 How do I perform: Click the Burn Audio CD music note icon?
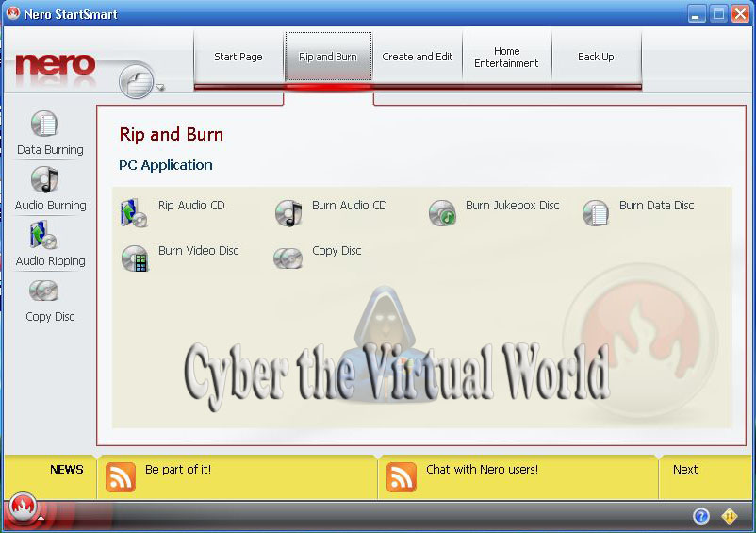(288, 213)
